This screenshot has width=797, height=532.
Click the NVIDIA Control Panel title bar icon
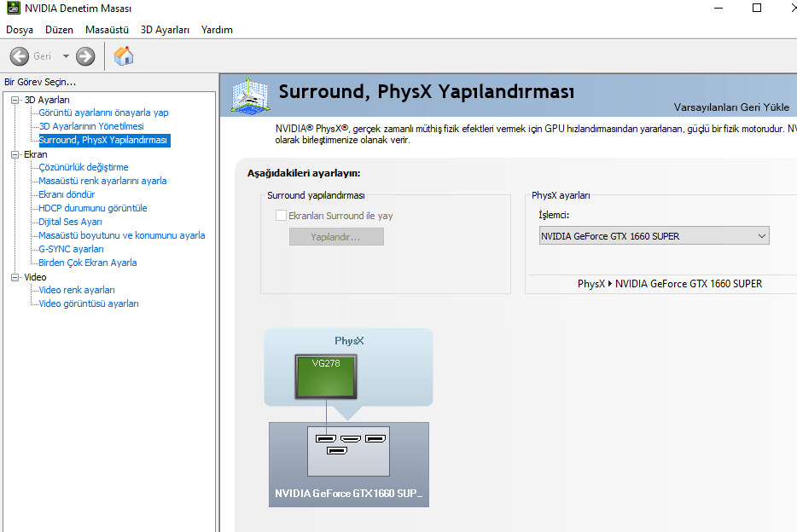[x=13, y=8]
